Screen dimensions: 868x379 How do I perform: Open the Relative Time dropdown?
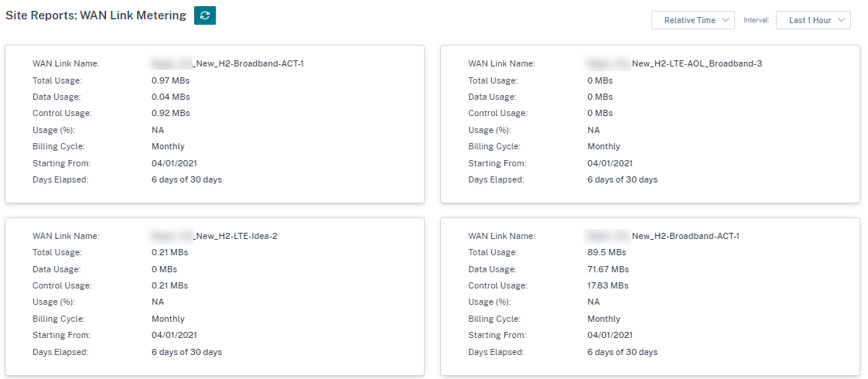click(692, 20)
